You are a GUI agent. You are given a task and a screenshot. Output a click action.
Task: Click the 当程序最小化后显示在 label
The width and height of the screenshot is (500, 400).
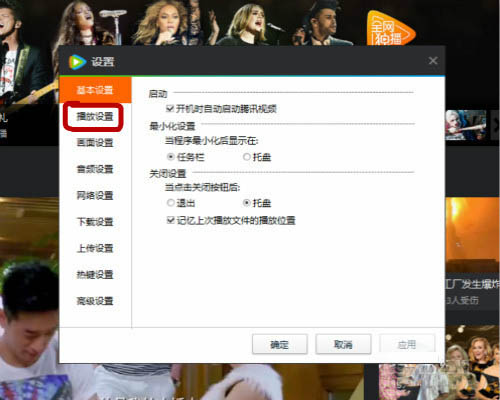tap(211, 141)
